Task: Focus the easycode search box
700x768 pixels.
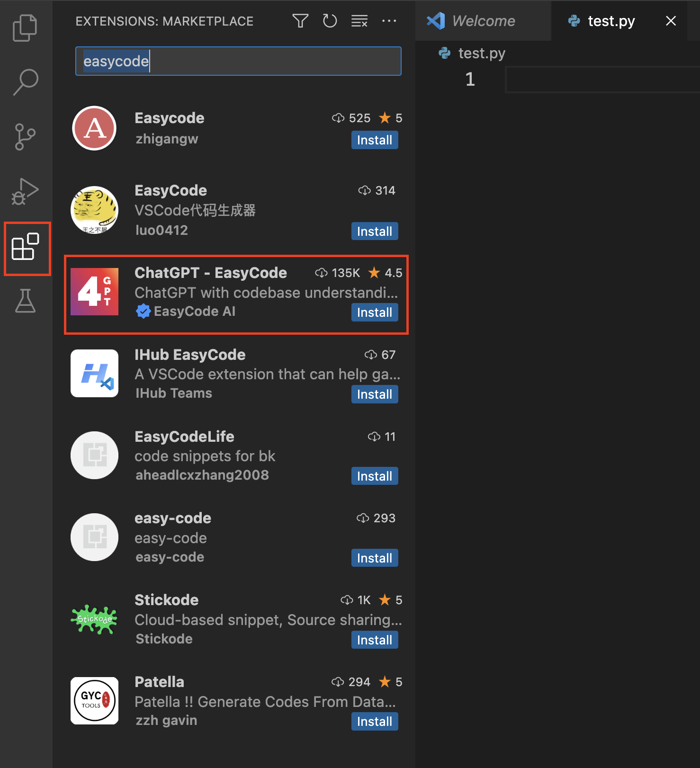Action: (x=238, y=61)
